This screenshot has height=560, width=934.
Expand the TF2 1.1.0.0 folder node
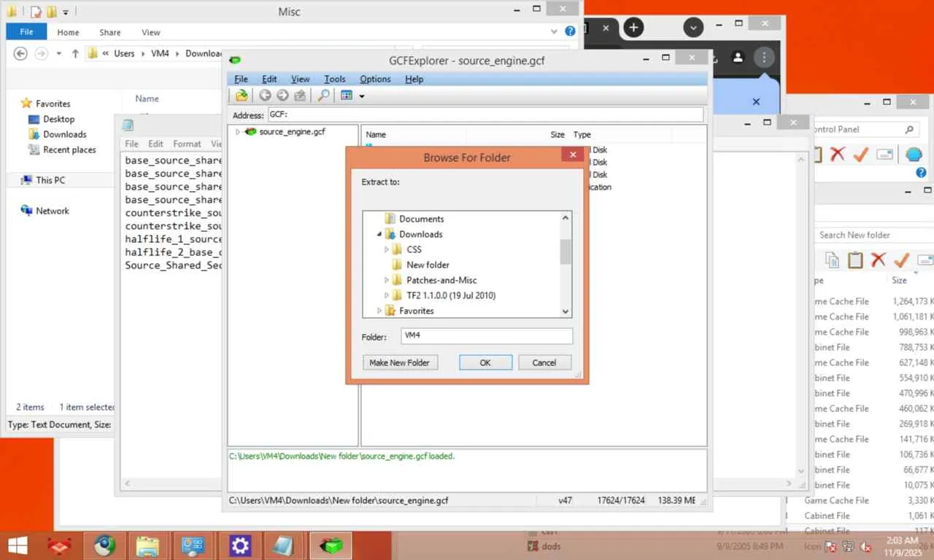387,295
